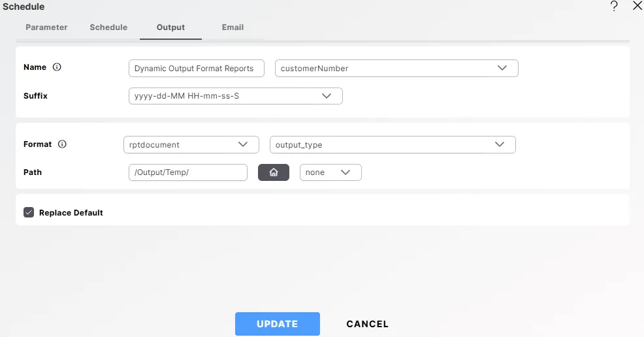Screen dimensions: 644x337
Task: Toggle the Replace Default checkbox
Action: 29,212
